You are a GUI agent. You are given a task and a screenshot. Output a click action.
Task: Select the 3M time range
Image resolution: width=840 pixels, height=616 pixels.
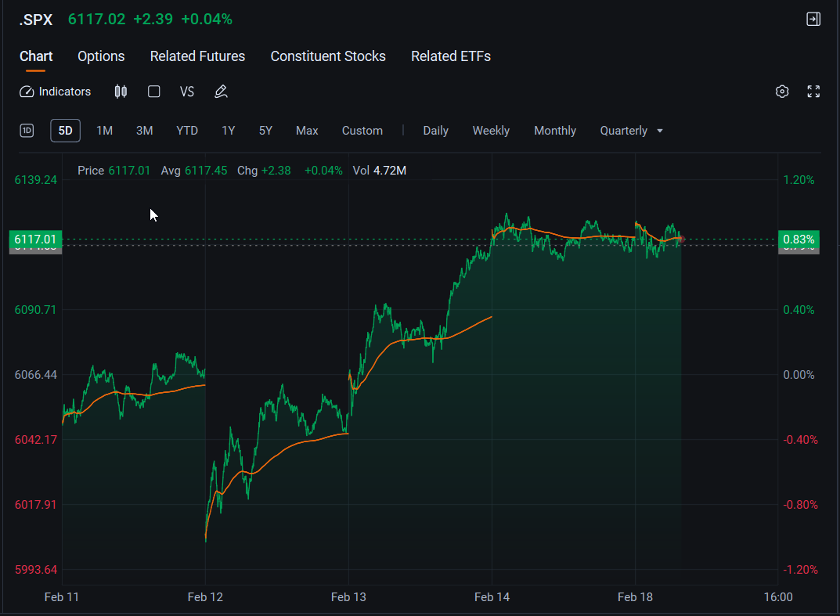[145, 131]
